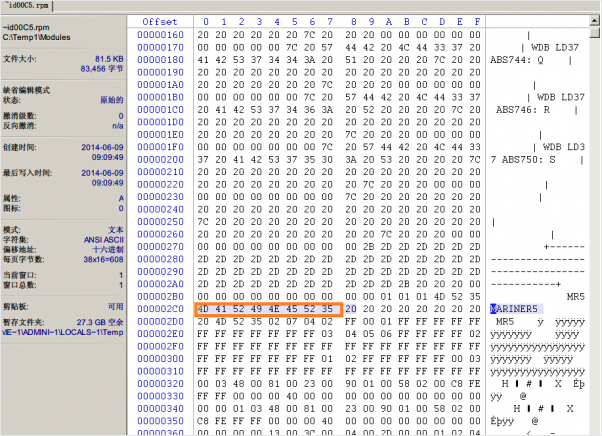Click offset row 00000270

coord(160,247)
